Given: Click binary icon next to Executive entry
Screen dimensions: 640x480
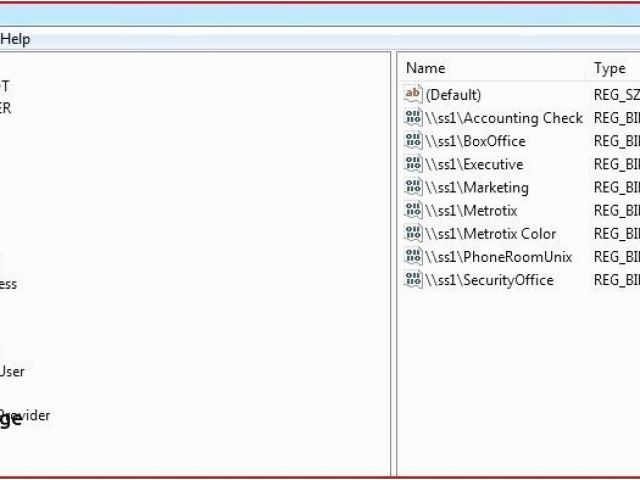Looking at the screenshot, I should coord(414,164).
